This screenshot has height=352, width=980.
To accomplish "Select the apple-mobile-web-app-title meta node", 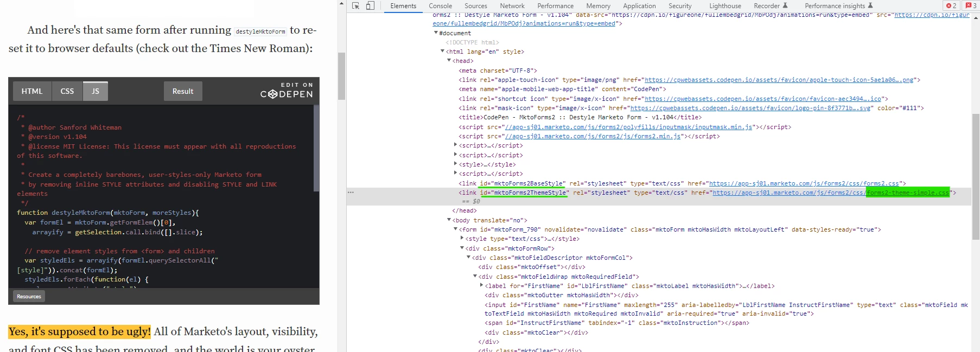I will 562,89.
